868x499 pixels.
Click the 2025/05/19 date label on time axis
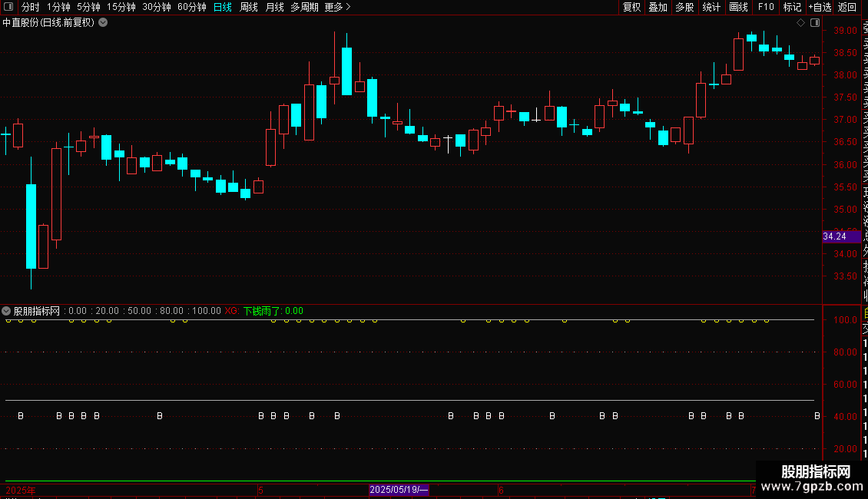click(x=399, y=490)
